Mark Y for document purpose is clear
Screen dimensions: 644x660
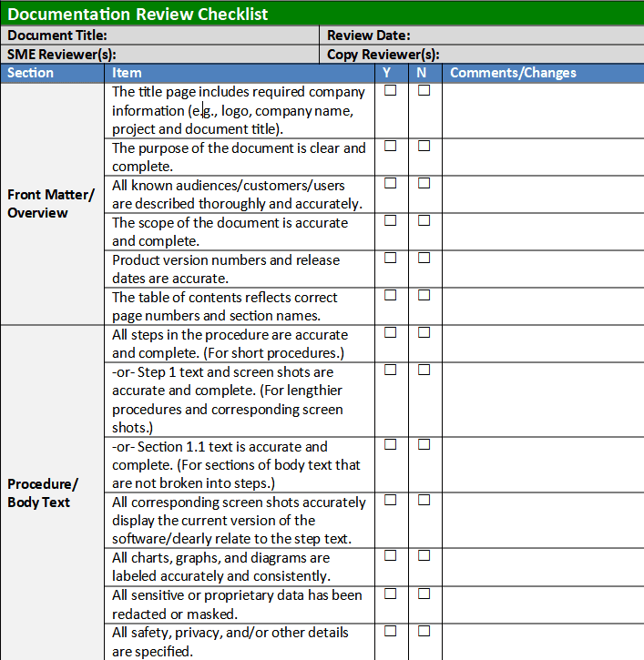coord(390,146)
